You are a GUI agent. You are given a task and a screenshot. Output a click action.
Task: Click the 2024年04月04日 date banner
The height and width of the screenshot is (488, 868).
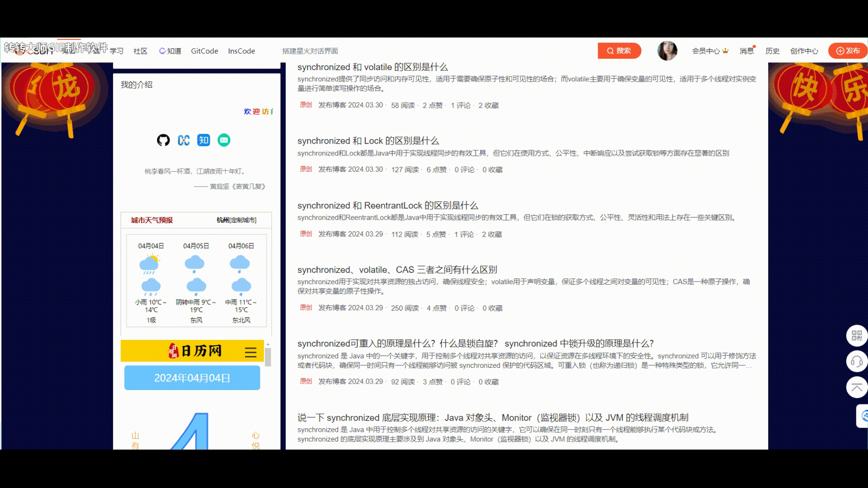coord(192,378)
